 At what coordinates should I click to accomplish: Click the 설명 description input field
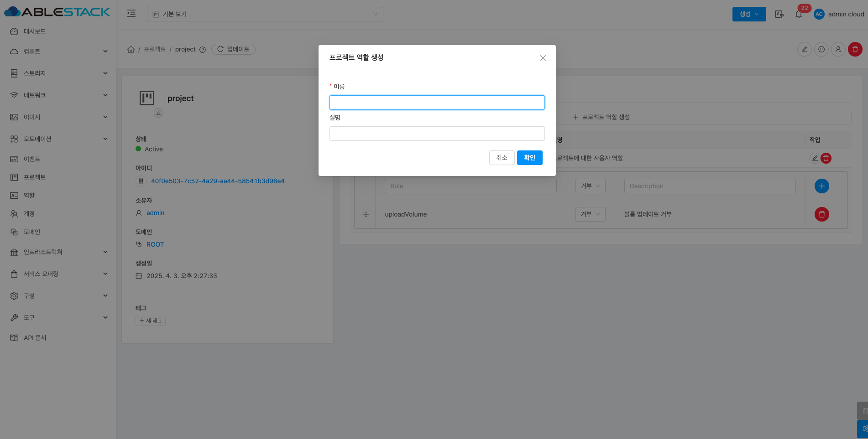[x=437, y=134]
